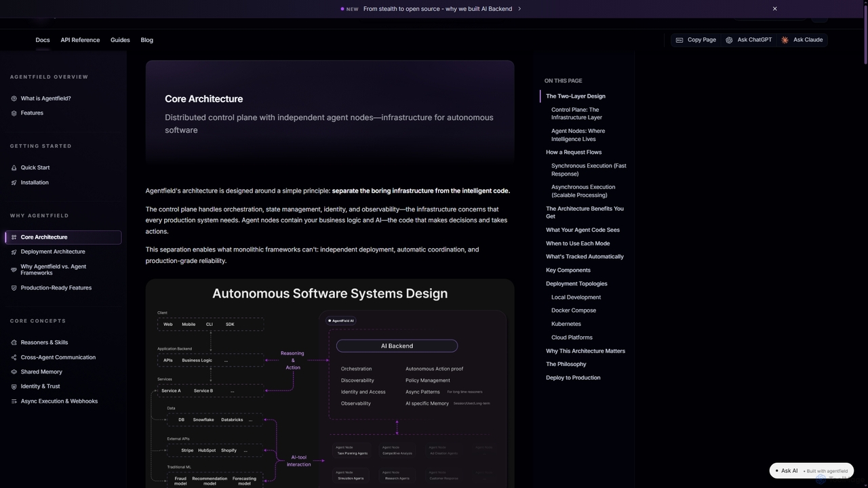Open the Docs tab
This screenshot has width=868, height=488.
click(x=43, y=40)
